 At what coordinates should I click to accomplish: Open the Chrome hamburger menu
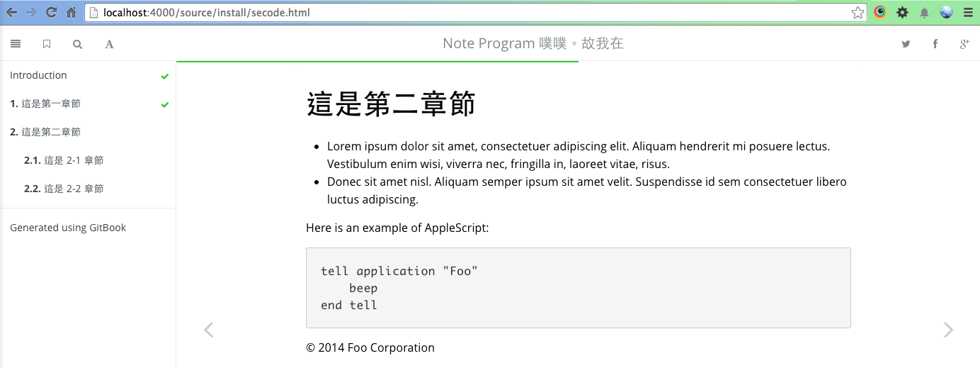pos(968,12)
